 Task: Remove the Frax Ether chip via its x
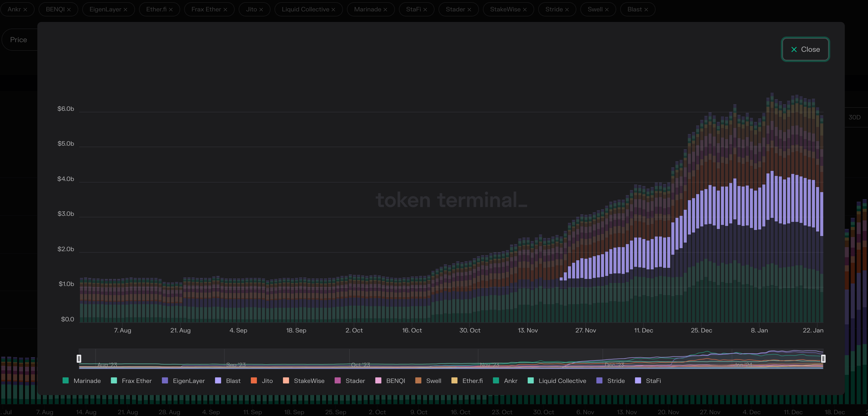click(x=225, y=10)
